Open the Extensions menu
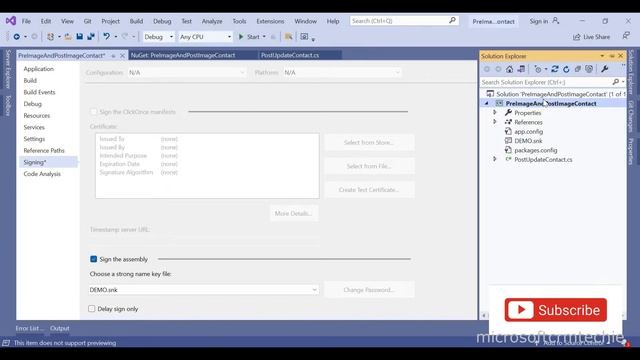This screenshot has width=640, height=360. coord(270,21)
